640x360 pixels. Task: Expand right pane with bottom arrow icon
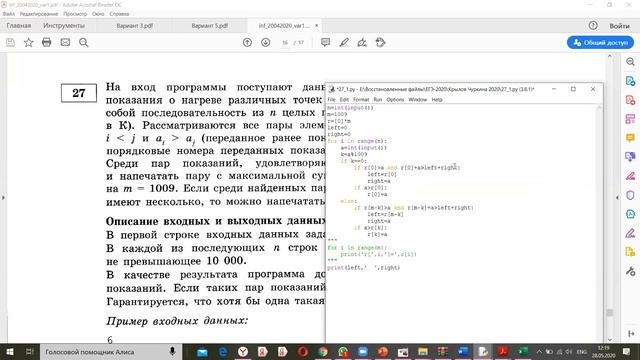click(631, 334)
